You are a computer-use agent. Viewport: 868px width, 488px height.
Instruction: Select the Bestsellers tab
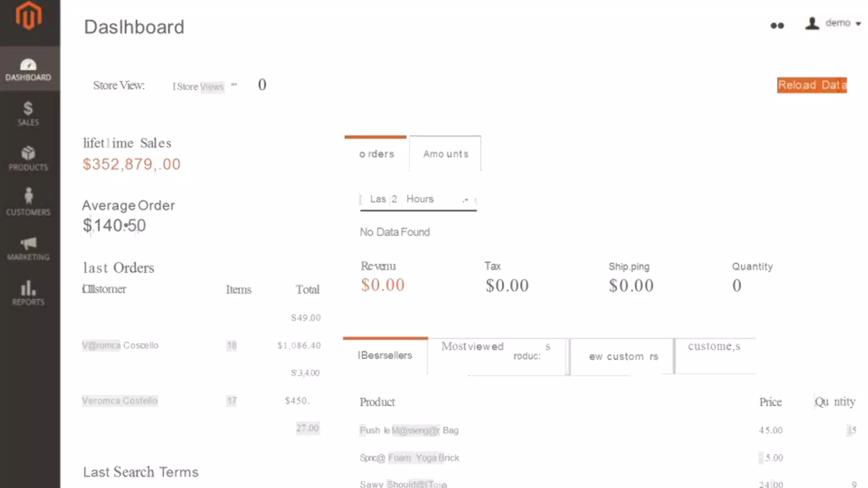[x=385, y=356]
